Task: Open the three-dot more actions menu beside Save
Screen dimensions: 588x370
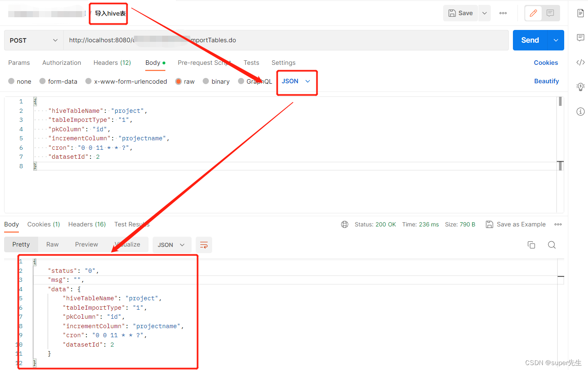Action: pyautogui.click(x=503, y=13)
